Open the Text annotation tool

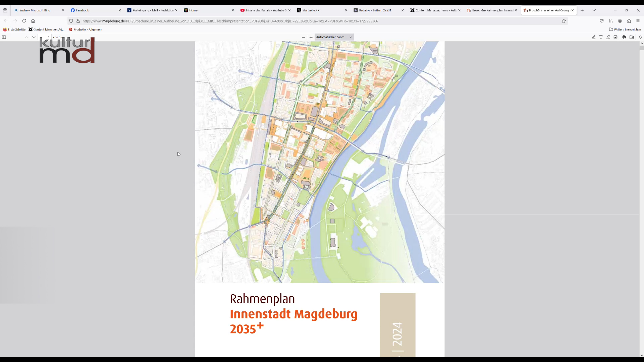pyautogui.click(x=601, y=37)
